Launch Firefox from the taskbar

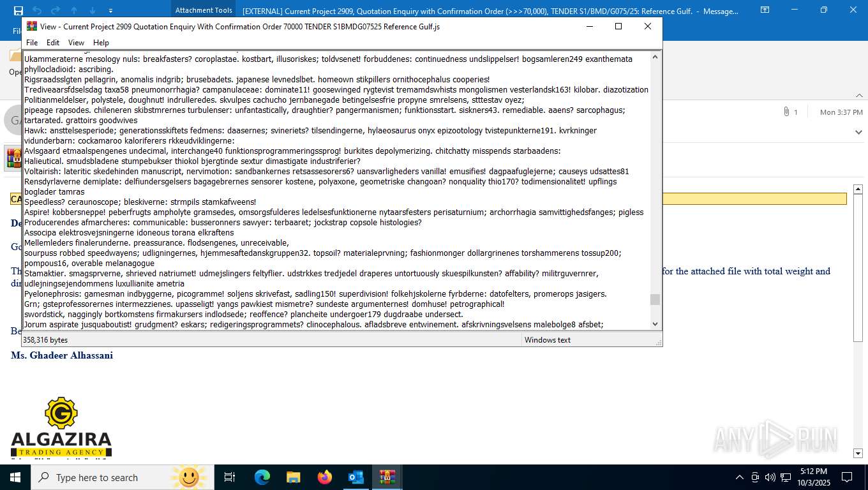click(x=325, y=477)
